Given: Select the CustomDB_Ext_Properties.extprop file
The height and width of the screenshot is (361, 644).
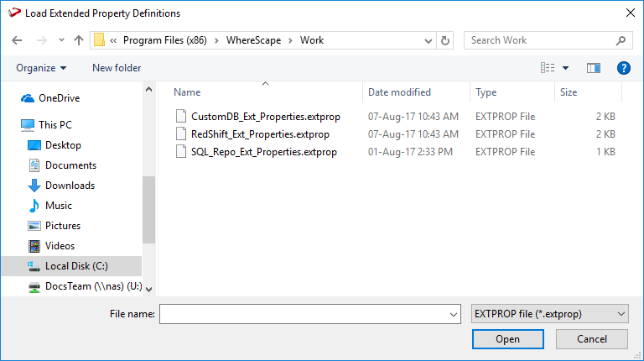Looking at the screenshot, I should (x=265, y=117).
